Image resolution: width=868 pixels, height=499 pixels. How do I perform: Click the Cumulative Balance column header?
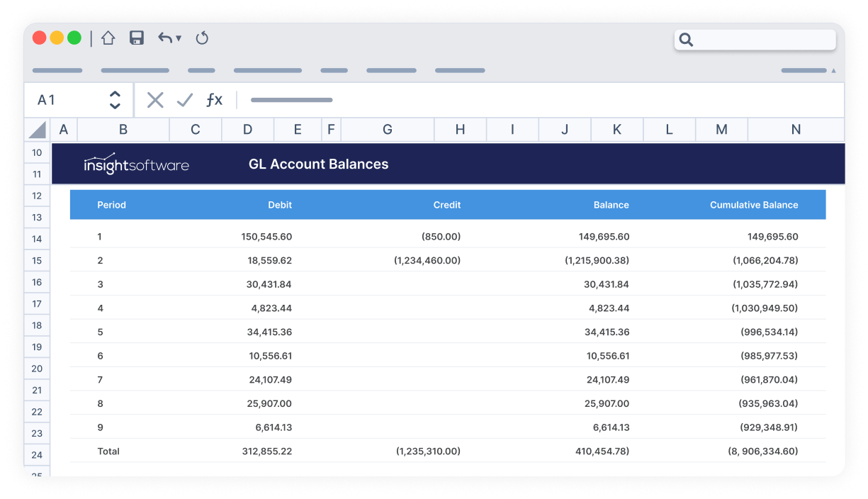[x=754, y=205]
